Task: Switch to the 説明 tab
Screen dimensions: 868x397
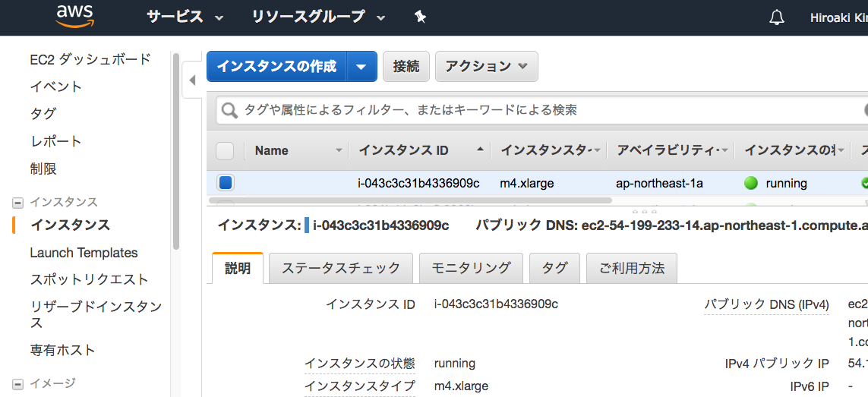Action: pos(238,269)
